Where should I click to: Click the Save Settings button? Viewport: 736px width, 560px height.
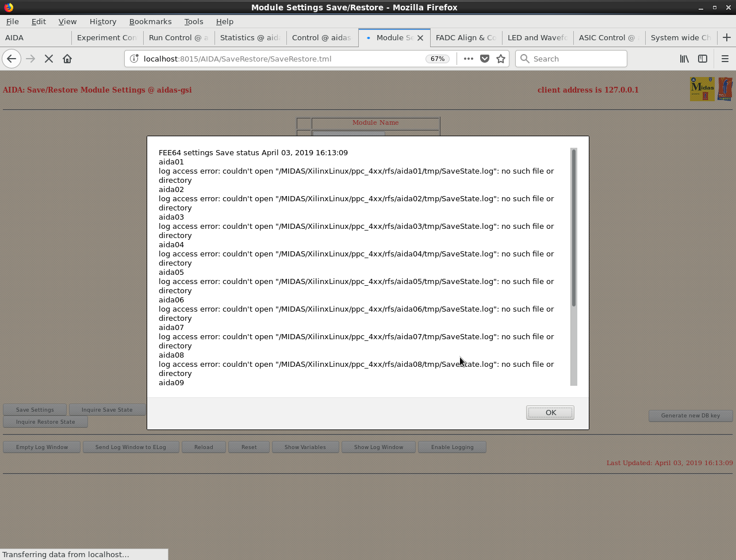[35, 410]
